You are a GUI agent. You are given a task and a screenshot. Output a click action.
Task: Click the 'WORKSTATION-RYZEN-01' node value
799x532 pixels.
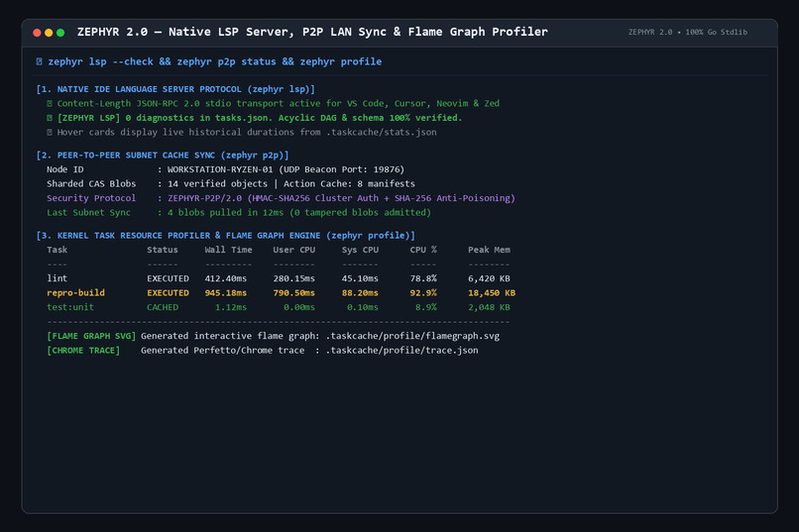click(220, 169)
